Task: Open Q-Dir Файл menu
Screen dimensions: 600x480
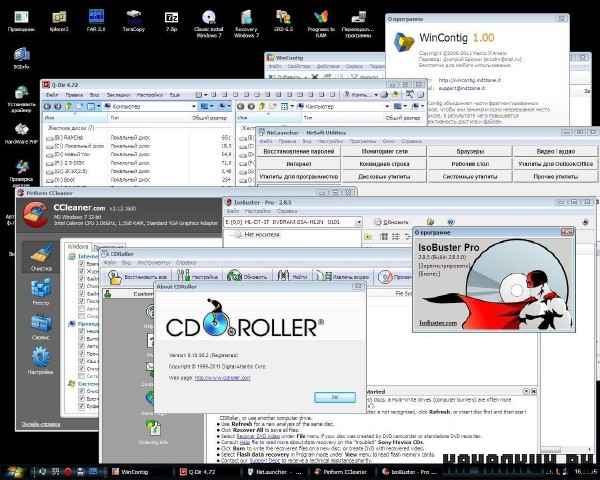Action: (52, 95)
